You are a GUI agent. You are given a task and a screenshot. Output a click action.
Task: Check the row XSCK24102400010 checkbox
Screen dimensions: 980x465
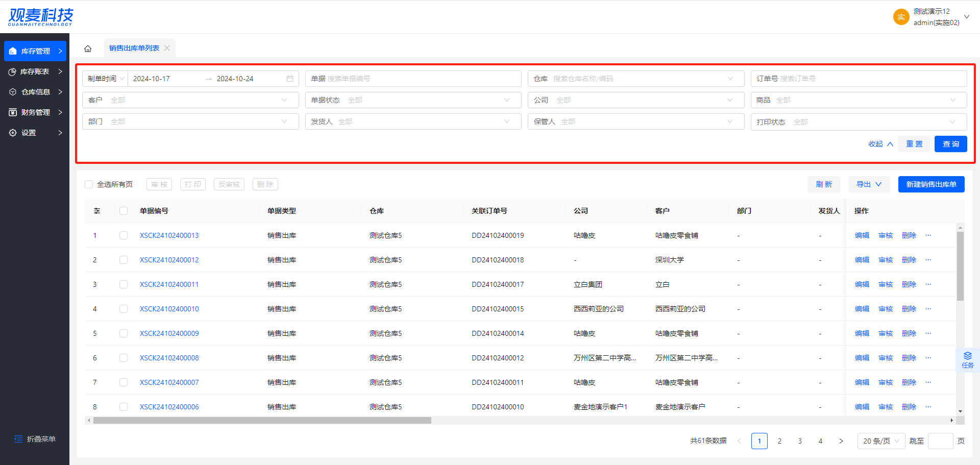(124, 309)
